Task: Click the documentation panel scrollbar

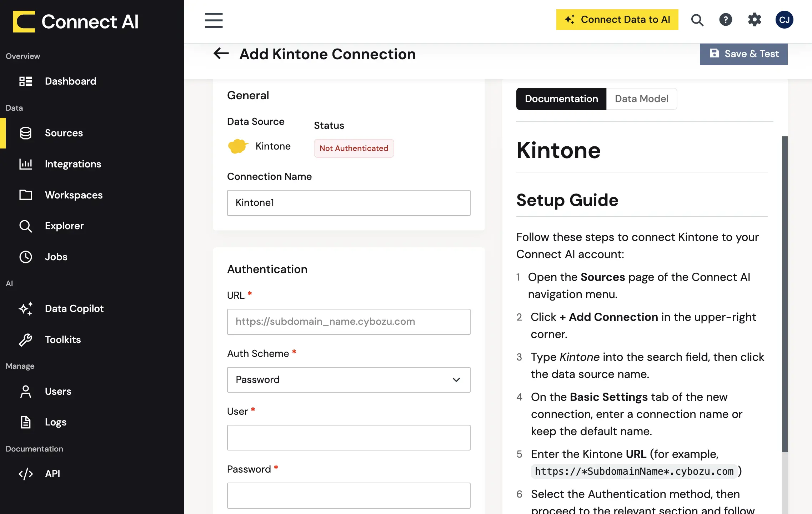Action: point(785,294)
